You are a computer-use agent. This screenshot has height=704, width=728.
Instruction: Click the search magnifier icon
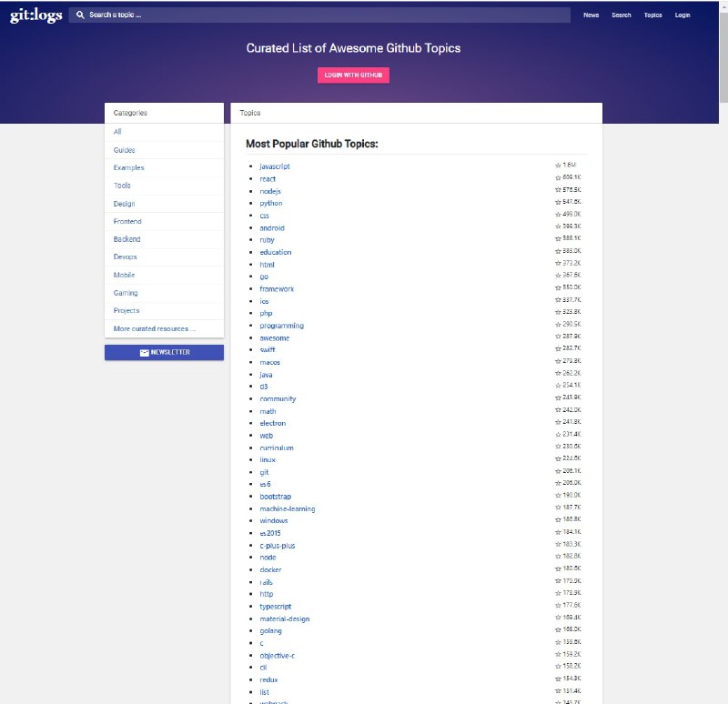click(x=80, y=15)
